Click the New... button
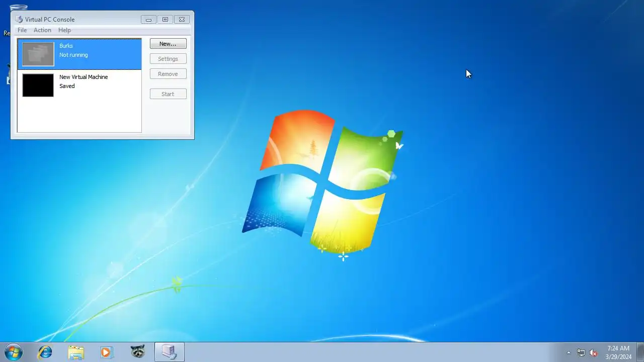 [x=168, y=44]
